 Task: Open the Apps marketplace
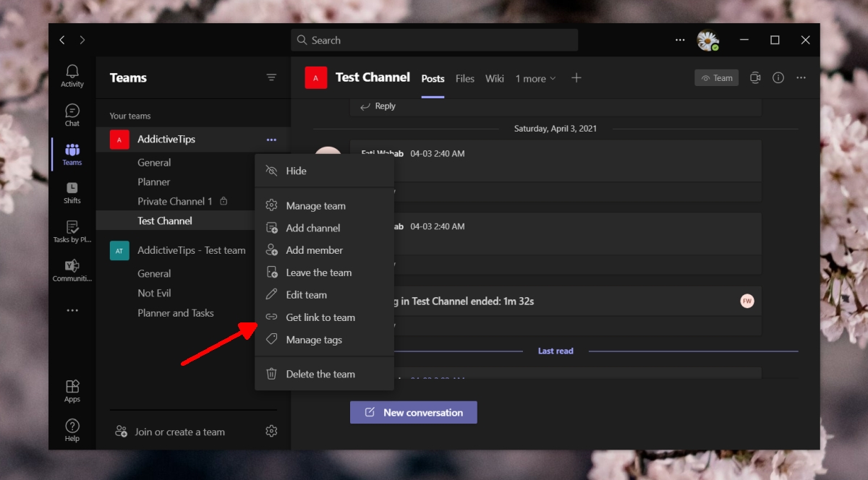72,390
